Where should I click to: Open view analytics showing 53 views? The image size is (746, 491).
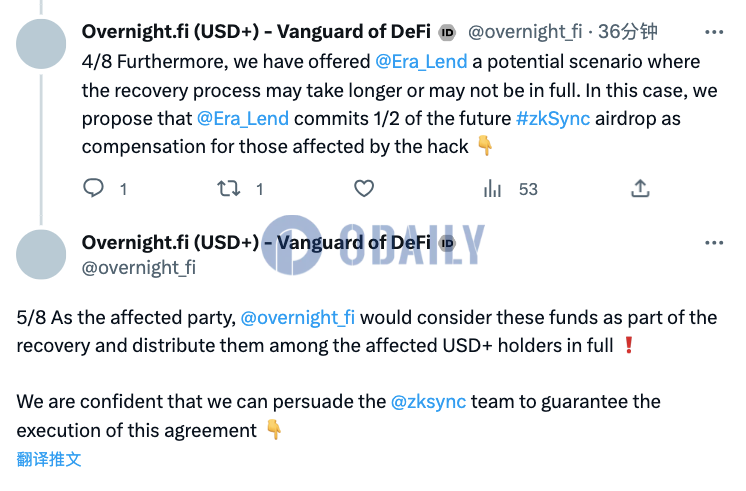click(x=510, y=189)
